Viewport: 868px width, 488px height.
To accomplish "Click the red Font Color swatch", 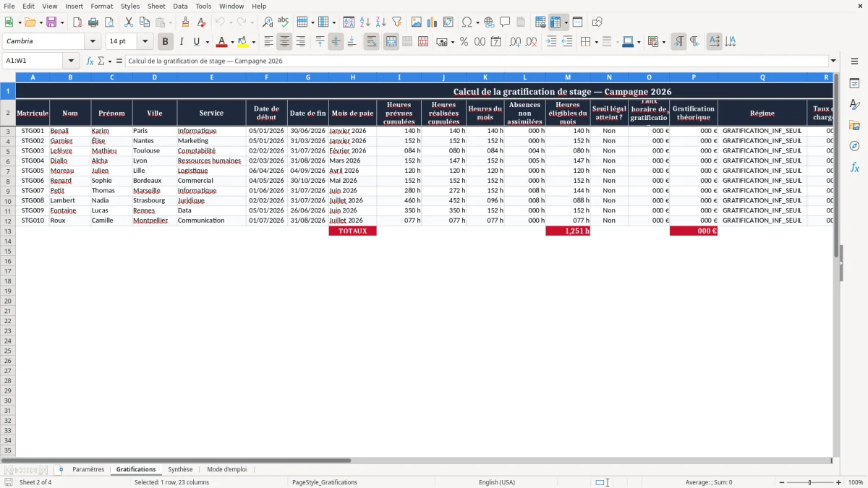I will click(x=222, y=42).
